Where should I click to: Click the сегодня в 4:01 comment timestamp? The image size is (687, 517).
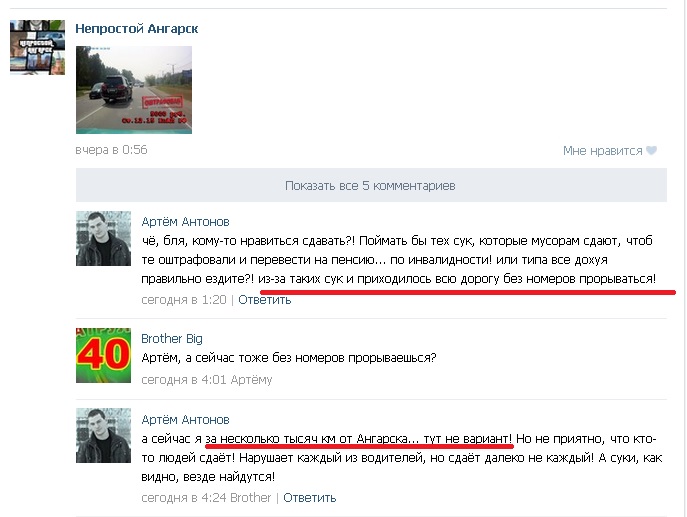(x=184, y=380)
